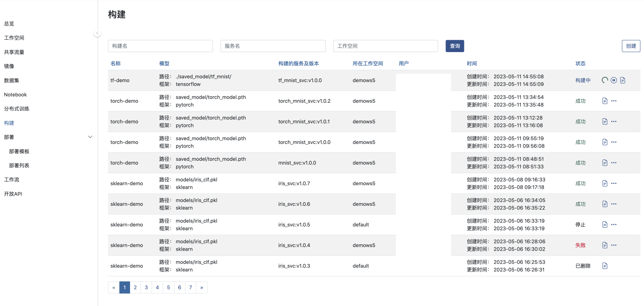View log for iris_svc:v1.0.7 build
Image resolution: width=644 pixels, height=306 pixels.
pyautogui.click(x=605, y=183)
